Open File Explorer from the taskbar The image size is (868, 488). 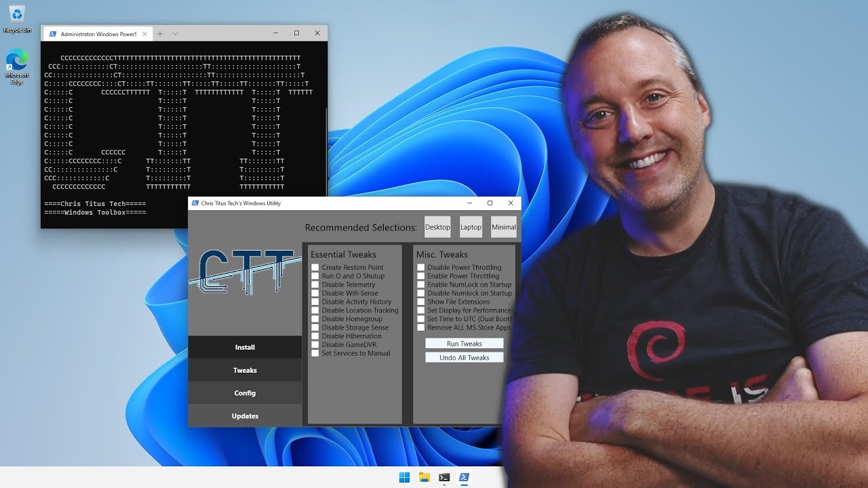(x=425, y=477)
